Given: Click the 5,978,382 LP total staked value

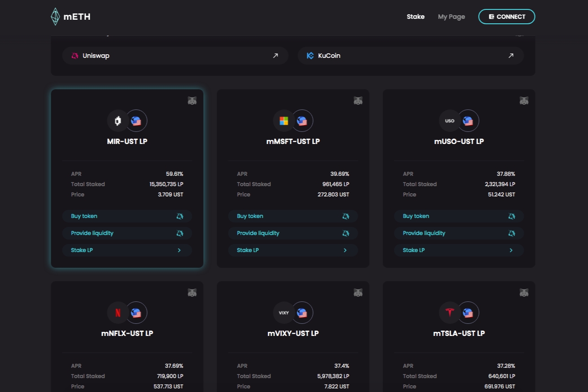Looking at the screenshot, I should point(333,376).
